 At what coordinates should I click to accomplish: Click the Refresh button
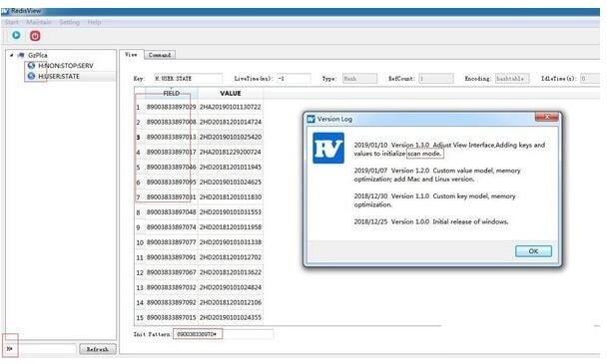pyautogui.click(x=97, y=349)
